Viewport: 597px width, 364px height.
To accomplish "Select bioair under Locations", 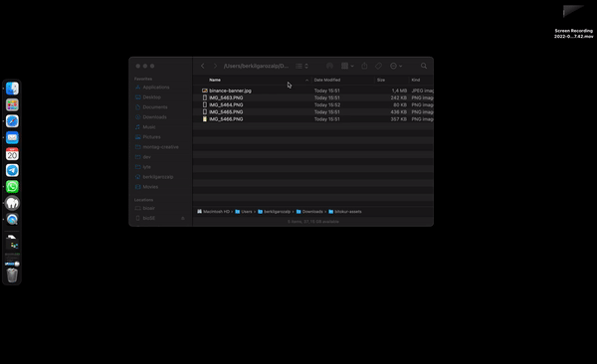I will tap(148, 208).
